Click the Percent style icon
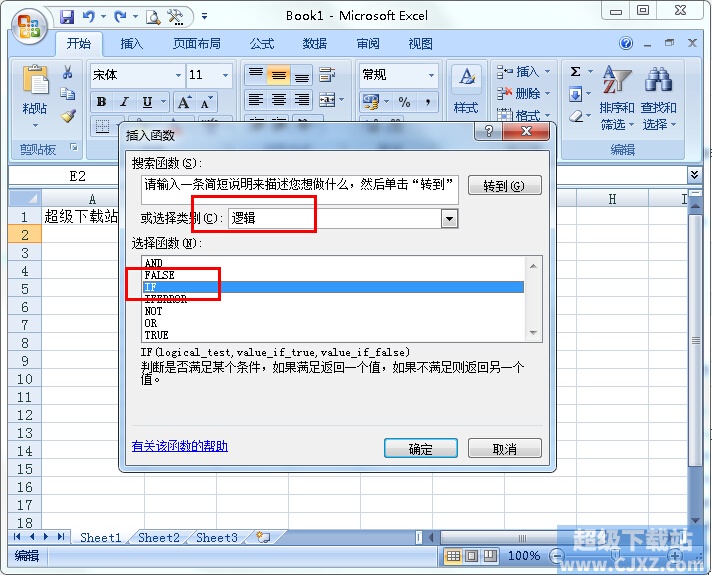 pos(404,102)
